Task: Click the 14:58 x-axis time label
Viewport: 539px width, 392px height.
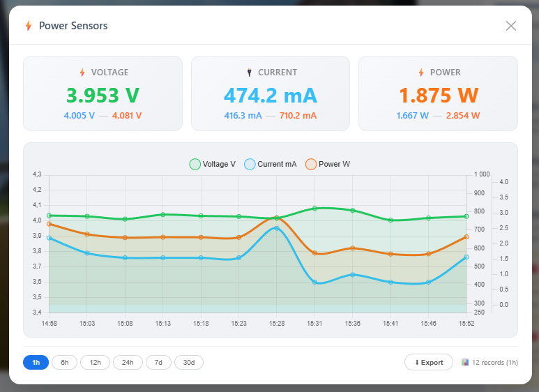Action: click(x=49, y=323)
